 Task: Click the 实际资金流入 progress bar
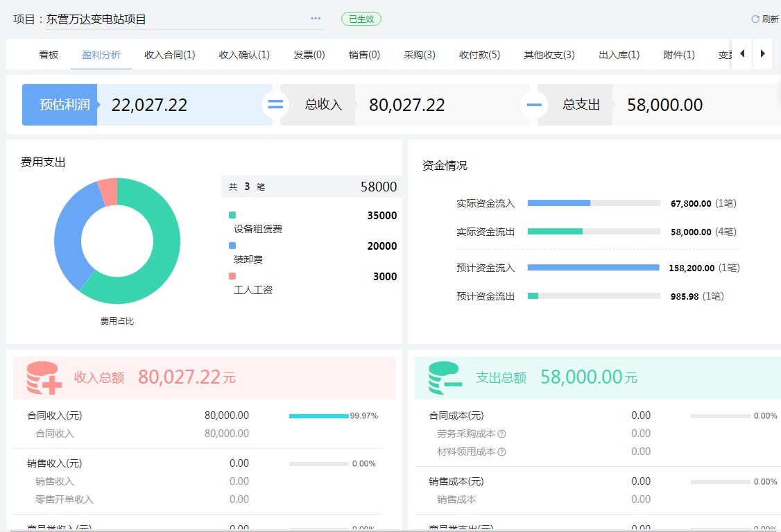tap(594, 203)
